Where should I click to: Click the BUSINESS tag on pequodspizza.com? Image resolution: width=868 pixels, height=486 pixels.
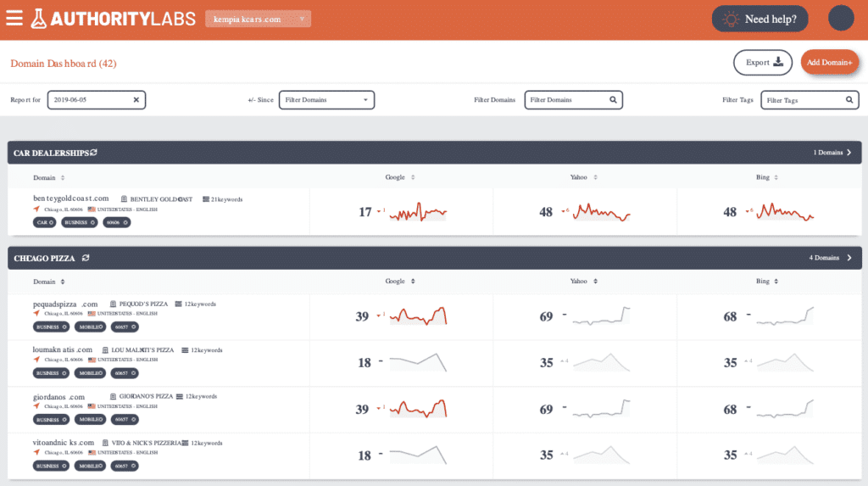coord(51,327)
